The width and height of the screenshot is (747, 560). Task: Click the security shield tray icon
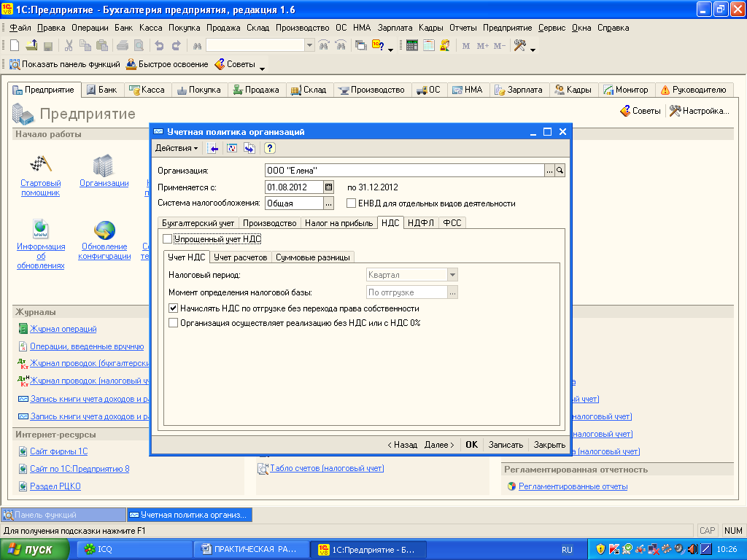[x=601, y=549]
